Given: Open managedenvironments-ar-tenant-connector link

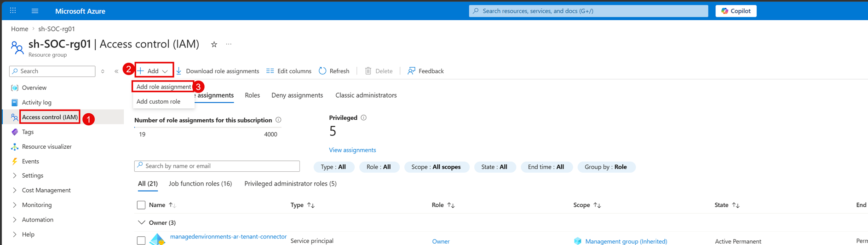Looking at the screenshot, I should point(228,237).
